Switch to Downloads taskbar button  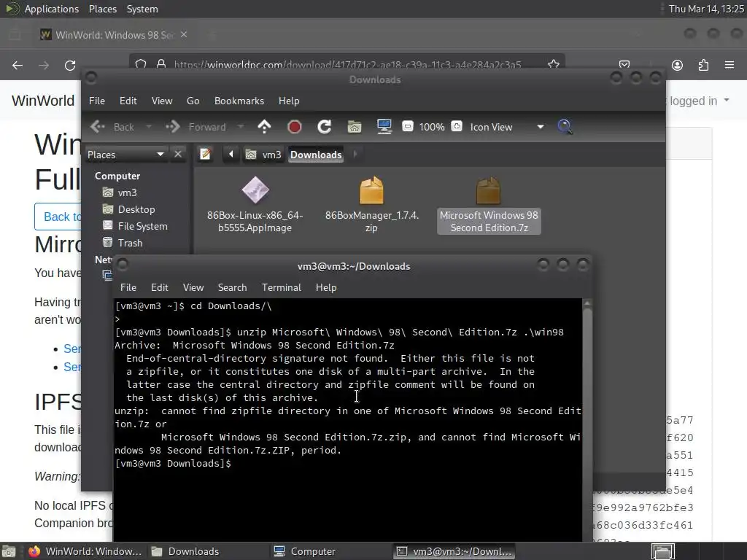[207, 551]
